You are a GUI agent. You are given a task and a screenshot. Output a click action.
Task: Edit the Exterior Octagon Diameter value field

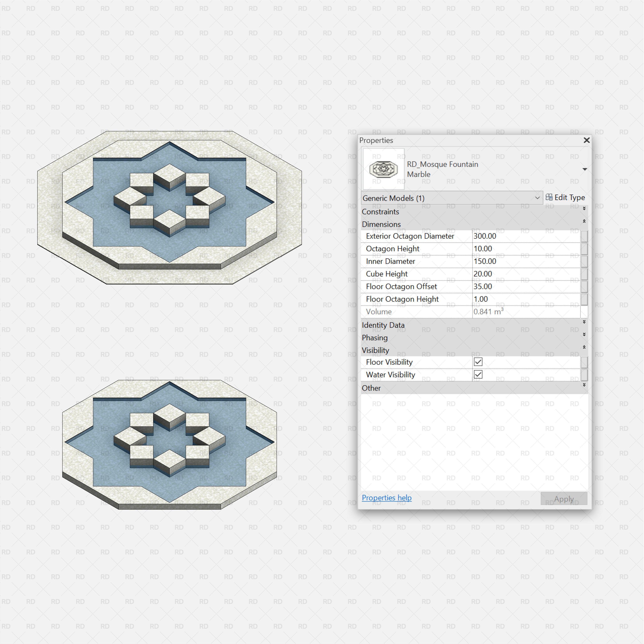tap(517, 236)
